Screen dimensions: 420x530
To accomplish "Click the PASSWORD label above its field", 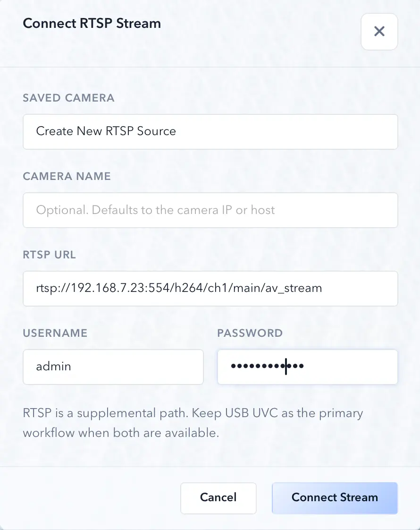I will [250, 333].
